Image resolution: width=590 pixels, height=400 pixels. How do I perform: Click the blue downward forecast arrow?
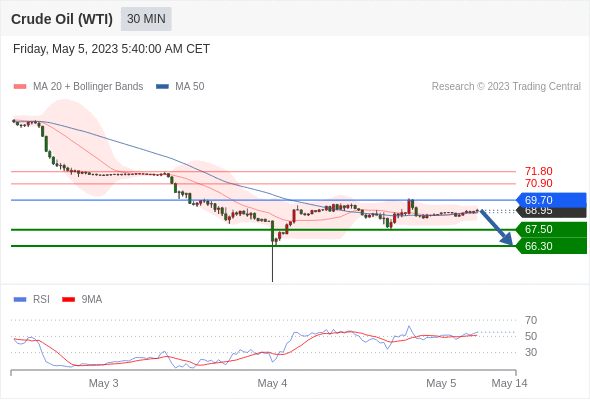pyautogui.click(x=496, y=228)
